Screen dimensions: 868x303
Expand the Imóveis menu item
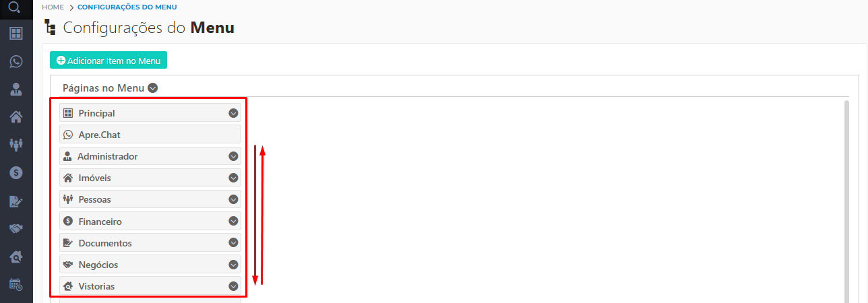point(233,178)
